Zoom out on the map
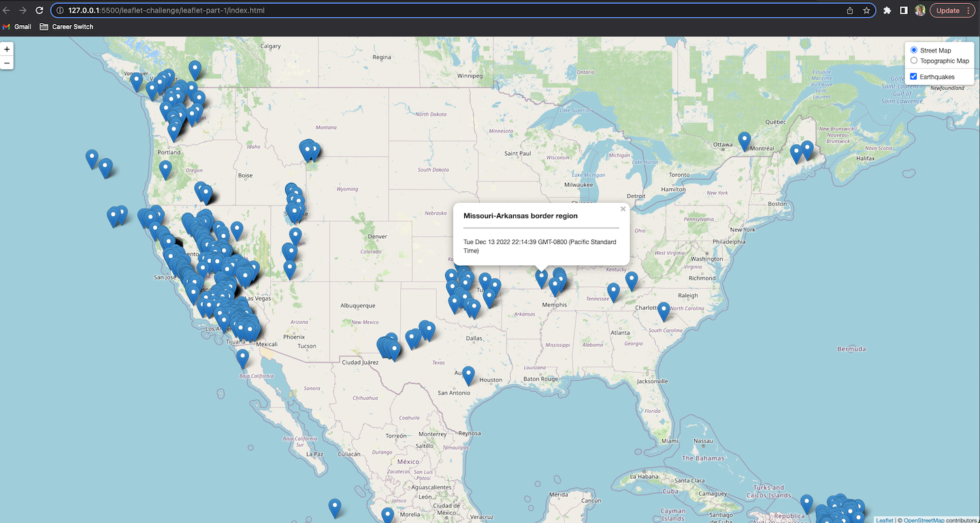980x523 pixels. point(7,63)
